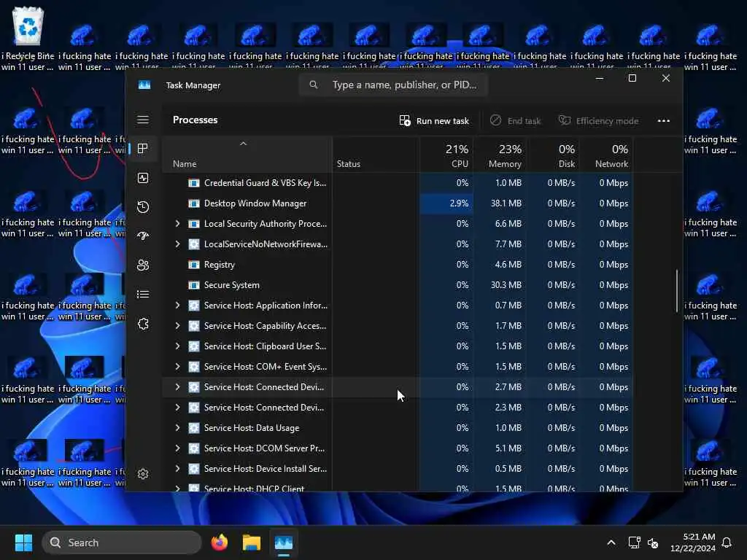Image resolution: width=747 pixels, height=560 pixels.
Task: Click the Secure System process icon
Action: pyautogui.click(x=193, y=285)
